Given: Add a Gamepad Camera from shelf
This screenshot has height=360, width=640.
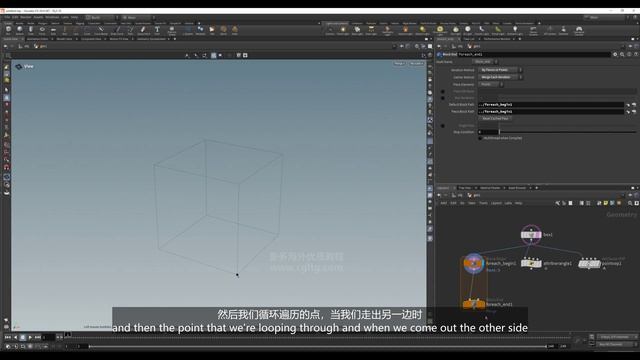Looking at the screenshot, I should click(x=579, y=30).
